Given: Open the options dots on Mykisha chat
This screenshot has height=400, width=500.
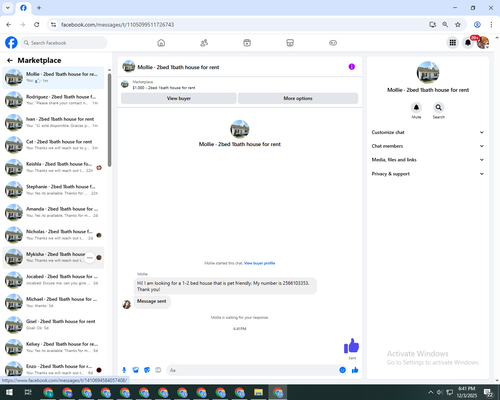Looking at the screenshot, I should click(90, 258).
